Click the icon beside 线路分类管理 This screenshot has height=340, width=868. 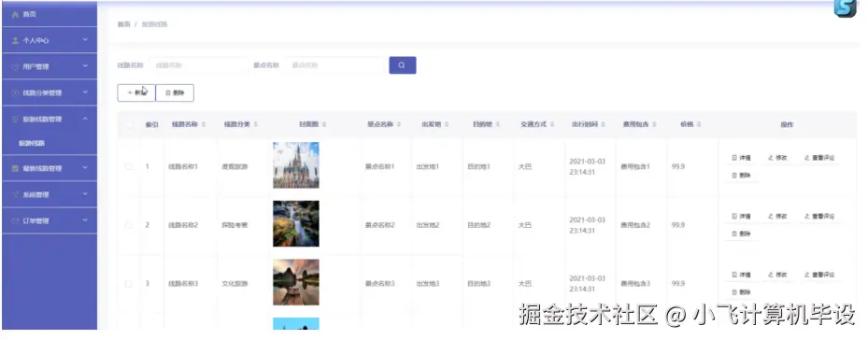click(x=16, y=93)
